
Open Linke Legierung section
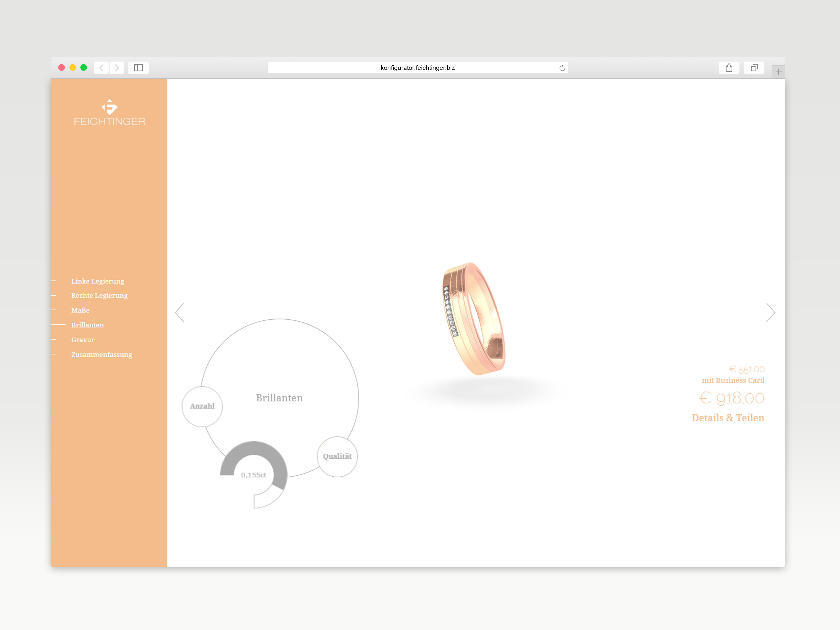(x=97, y=281)
